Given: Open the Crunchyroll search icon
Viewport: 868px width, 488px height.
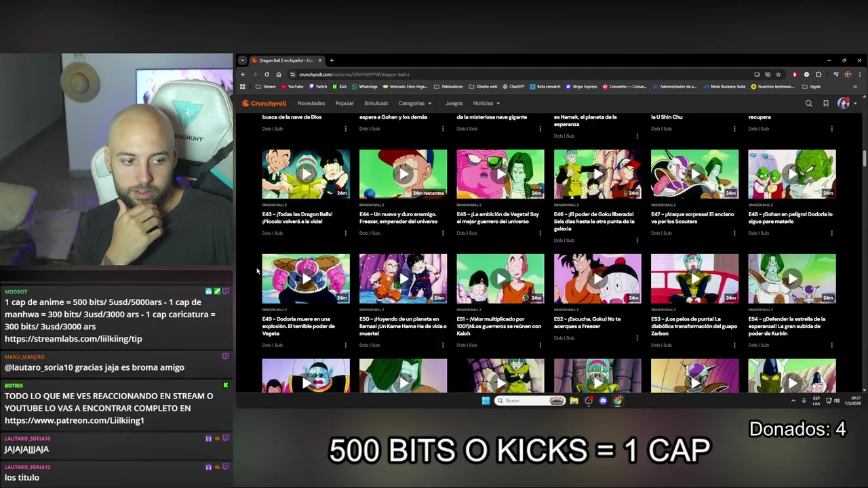Looking at the screenshot, I should pos(808,104).
